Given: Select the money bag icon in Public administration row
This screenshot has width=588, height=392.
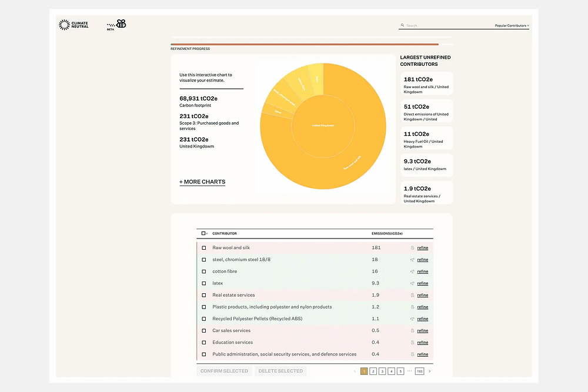Looking at the screenshot, I should pos(412,354).
